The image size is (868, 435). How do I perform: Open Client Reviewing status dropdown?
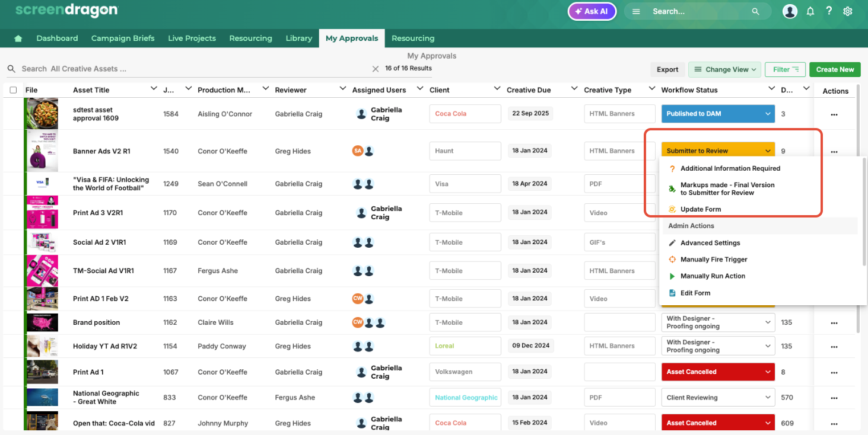[x=718, y=398]
